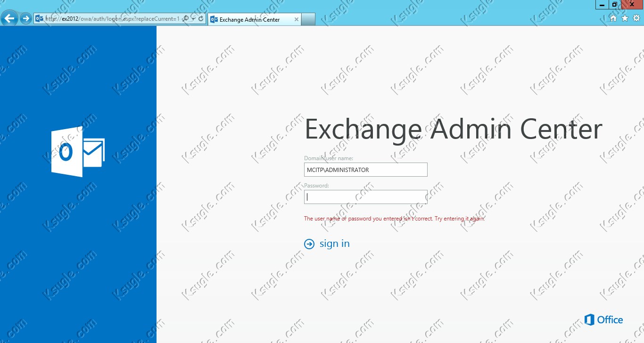Click the search magnifier in the address bar
Screen dimensions: 644x343
pos(186,19)
